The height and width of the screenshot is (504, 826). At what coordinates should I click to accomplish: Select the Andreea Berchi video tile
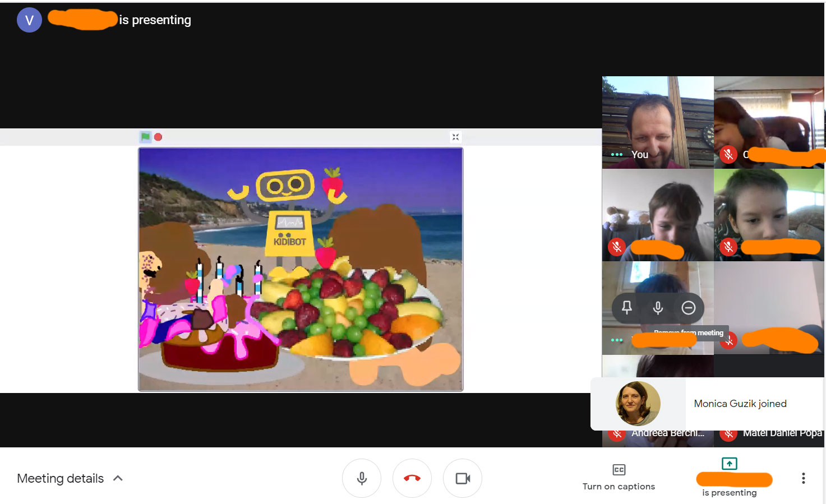tap(657, 438)
